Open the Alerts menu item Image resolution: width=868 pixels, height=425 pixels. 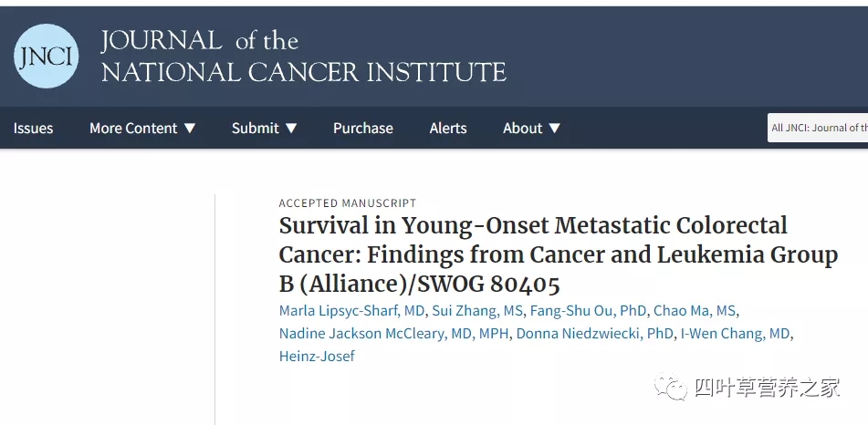click(448, 129)
